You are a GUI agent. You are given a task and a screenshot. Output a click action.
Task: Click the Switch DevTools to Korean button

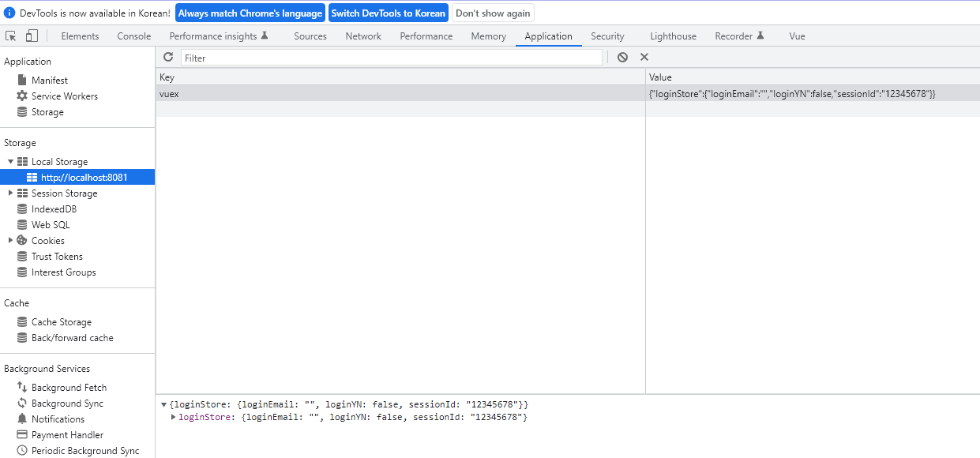coord(389,12)
